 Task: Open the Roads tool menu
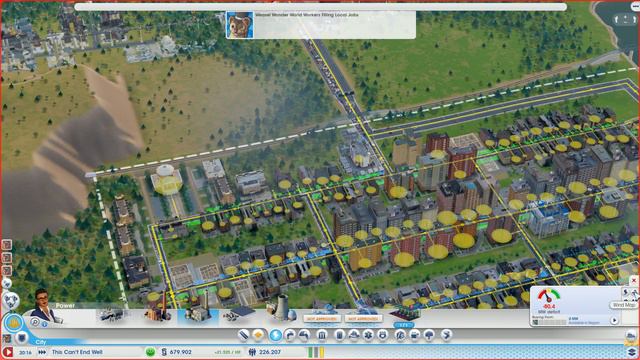coord(244,336)
